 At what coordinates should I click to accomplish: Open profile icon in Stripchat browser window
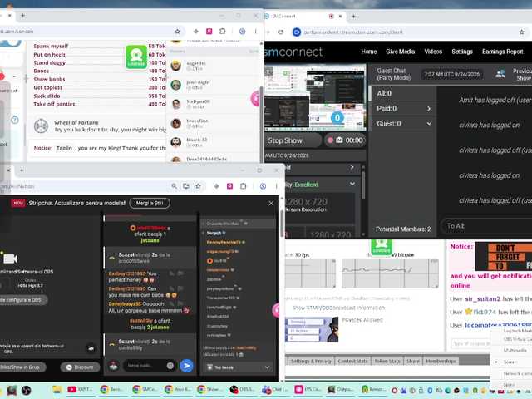[263, 186]
